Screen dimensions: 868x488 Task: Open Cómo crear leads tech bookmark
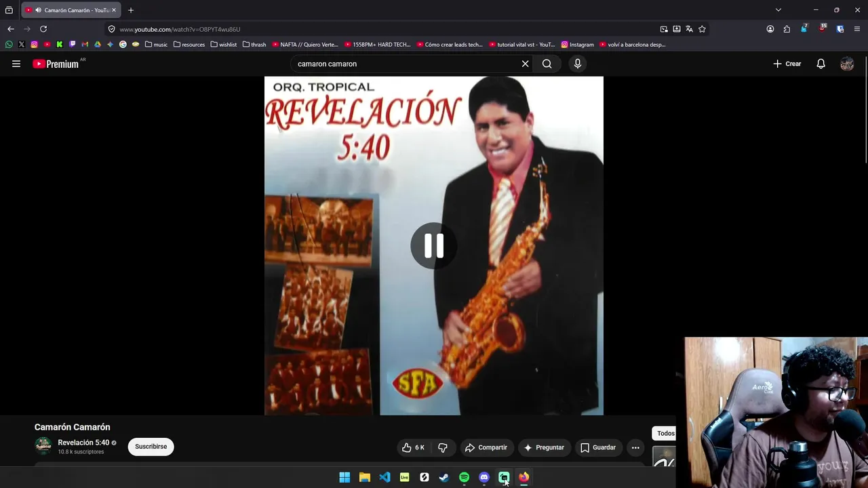pyautogui.click(x=450, y=45)
